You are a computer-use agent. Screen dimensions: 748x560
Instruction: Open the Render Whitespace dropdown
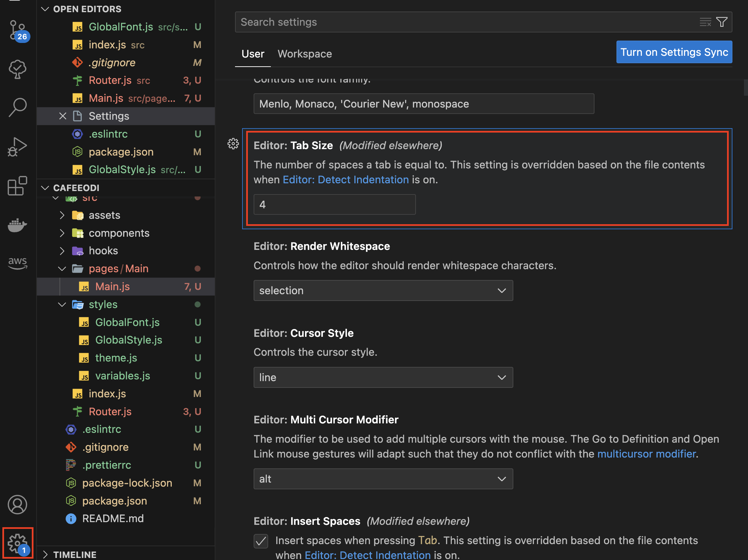[383, 290]
